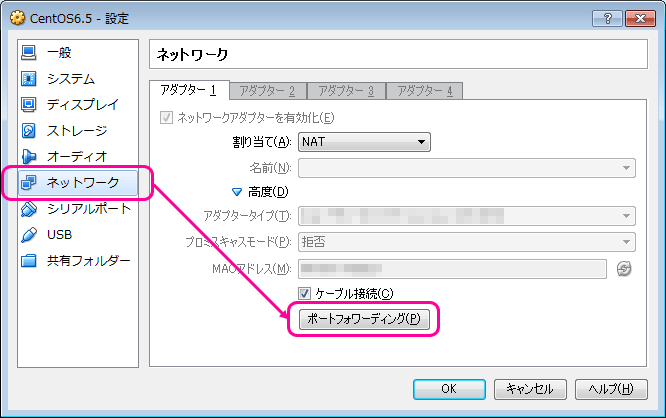This screenshot has height=418, width=666.
Task: Click the ポートフォワーディング button
Action: tap(364, 319)
